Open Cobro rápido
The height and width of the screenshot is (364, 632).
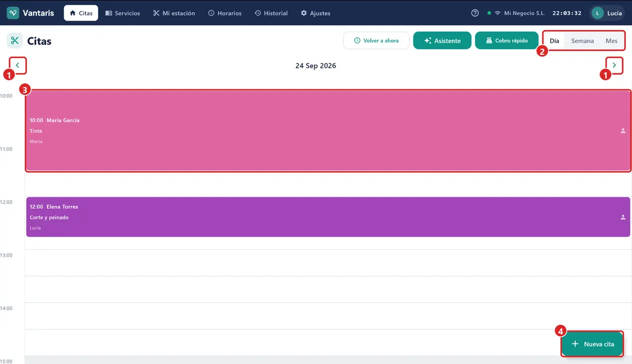pyautogui.click(x=507, y=41)
